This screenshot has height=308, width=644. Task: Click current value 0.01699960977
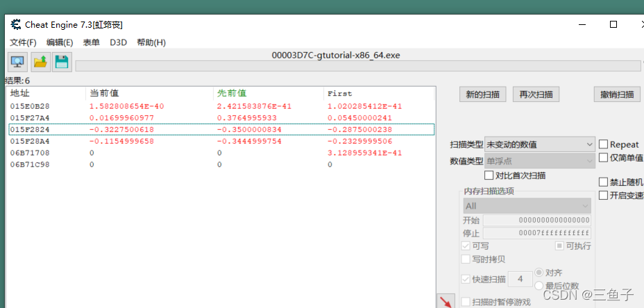coord(121,118)
